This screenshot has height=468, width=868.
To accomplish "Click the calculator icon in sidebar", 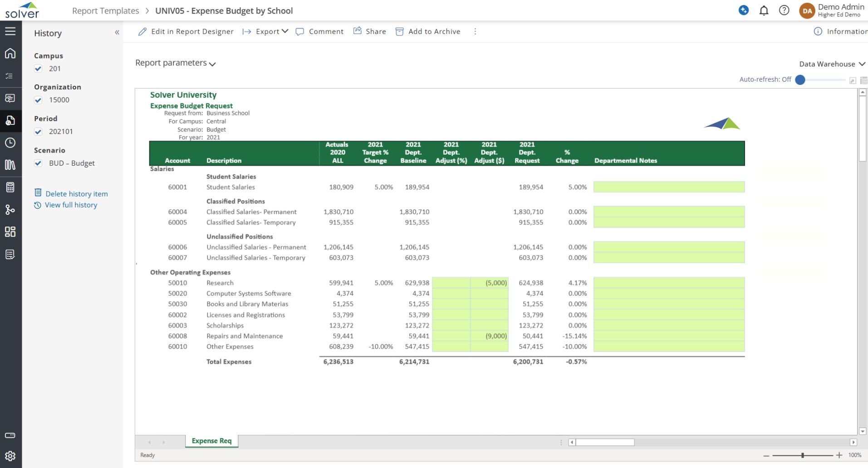I will [x=10, y=187].
